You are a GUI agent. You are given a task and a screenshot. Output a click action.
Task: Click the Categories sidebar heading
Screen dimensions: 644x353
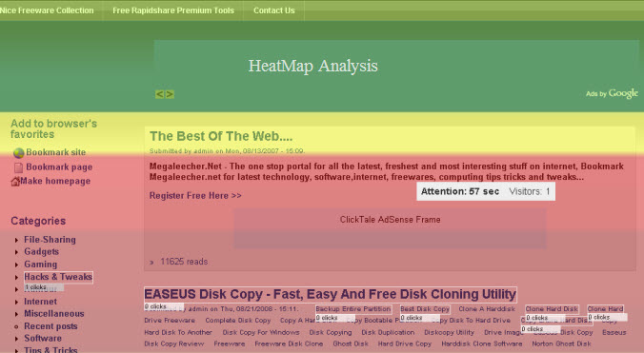[x=38, y=221]
